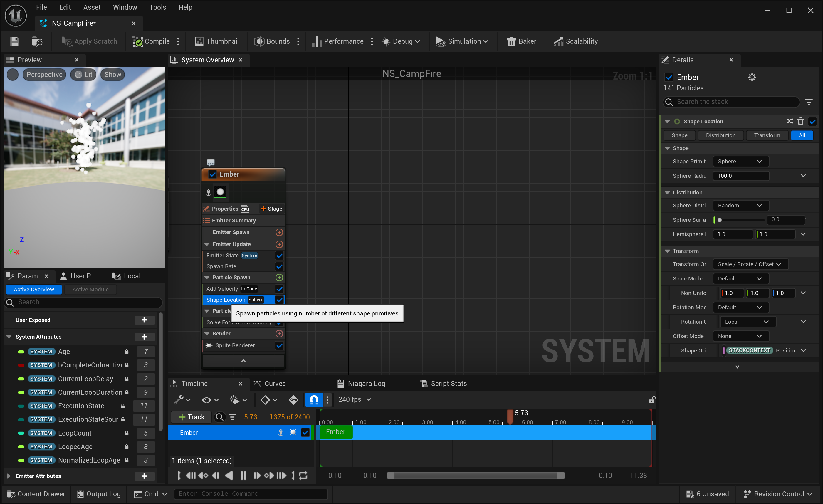The height and width of the screenshot is (504, 823).
Task: Adjust the Sphere Surface Distribution slider
Action: tap(719, 220)
